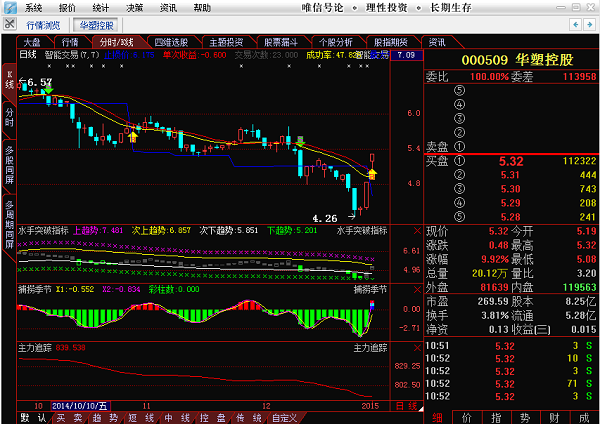This screenshot has width=600, height=424.
Task: Click the yellow buy arrow near the latest candle
Action: 372,174
